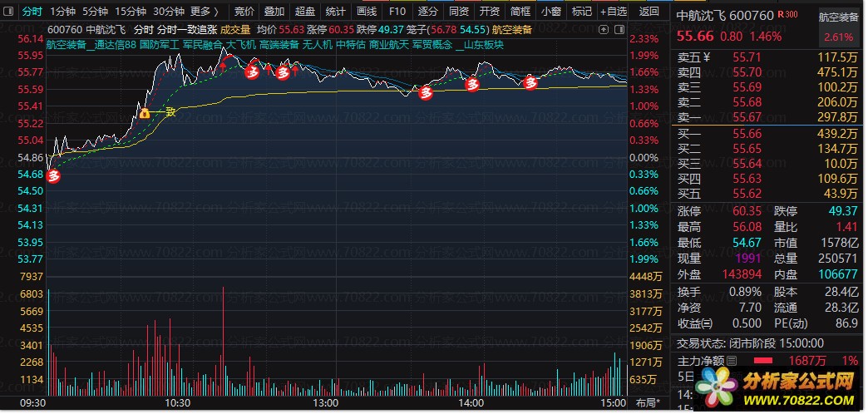The height and width of the screenshot is (414, 868).
Task: Click the yellow lock signal icon beside 致
Action: [145, 113]
